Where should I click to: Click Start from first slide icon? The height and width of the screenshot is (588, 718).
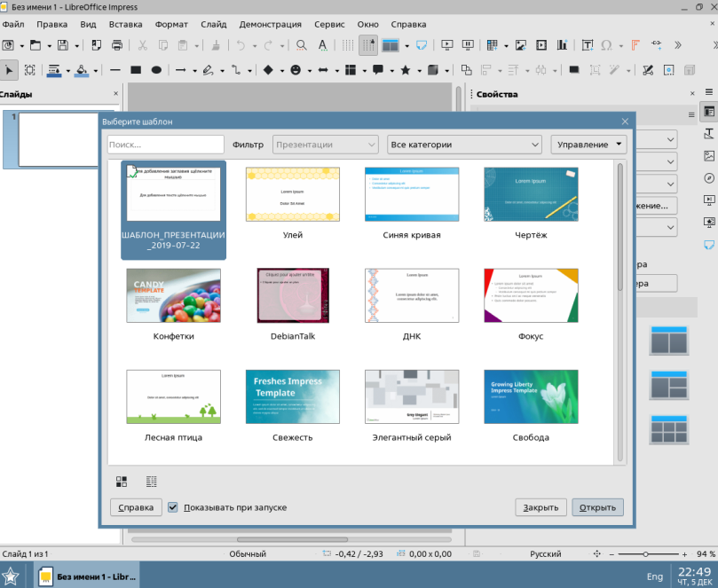[447, 45]
